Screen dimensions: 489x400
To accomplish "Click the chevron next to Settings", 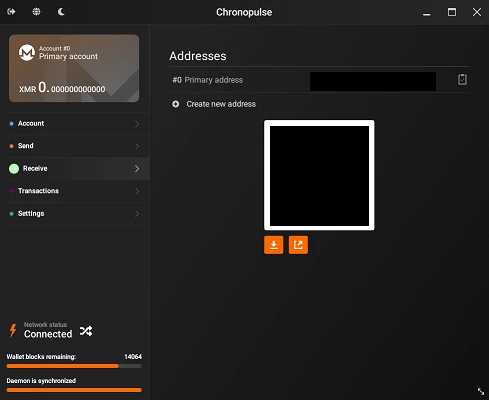I will [137, 214].
